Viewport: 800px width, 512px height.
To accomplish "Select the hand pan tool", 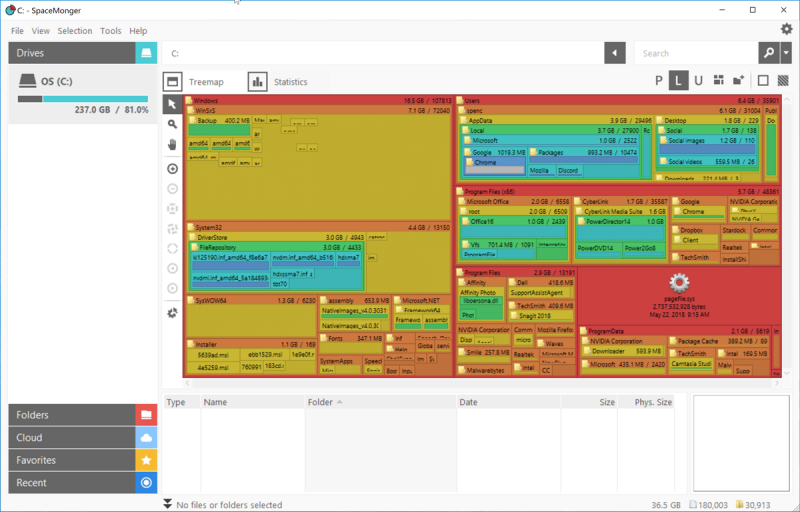I will (x=172, y=145).
